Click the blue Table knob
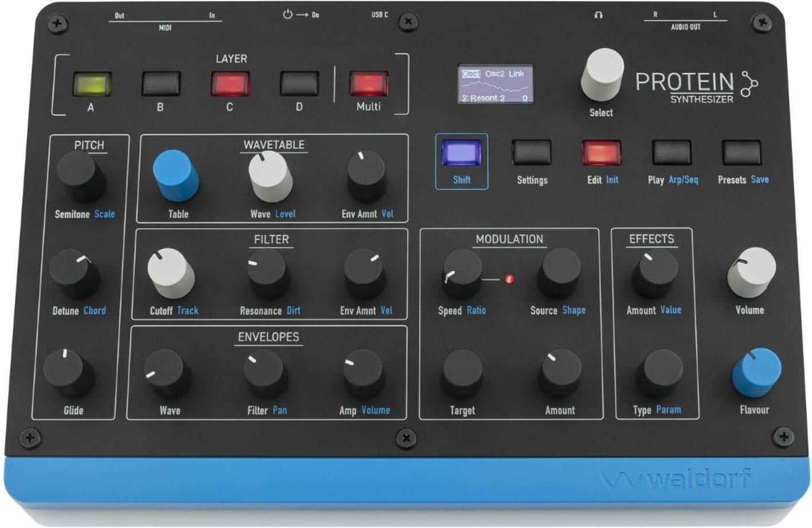This screenshot has width=812, height=528. [175, 174]
